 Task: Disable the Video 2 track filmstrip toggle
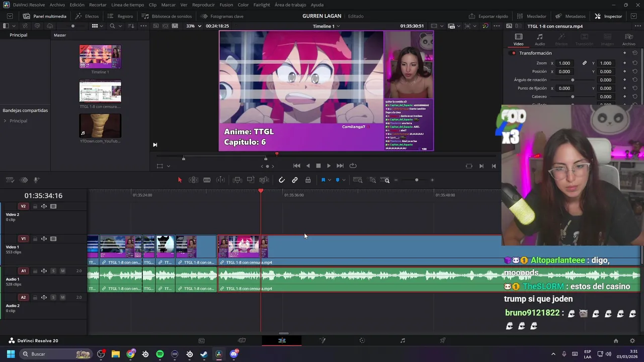pyautogui.click(x=53, y=206)
